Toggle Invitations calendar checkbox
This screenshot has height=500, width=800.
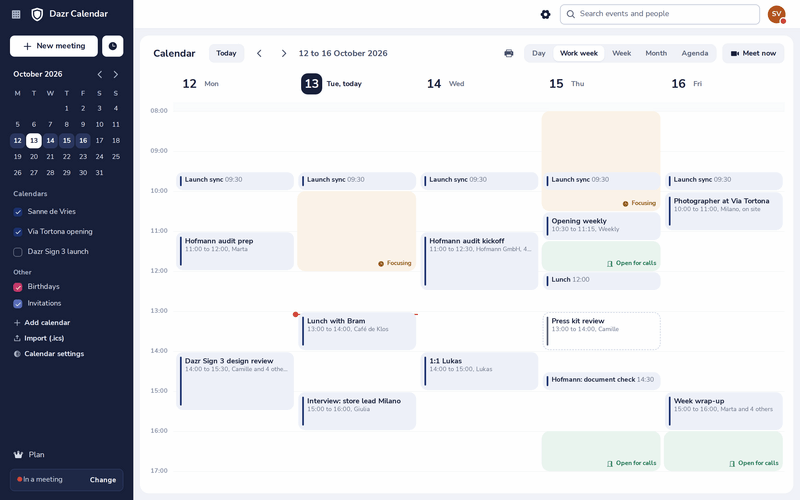pyautogui.click(x=18, y=304)
